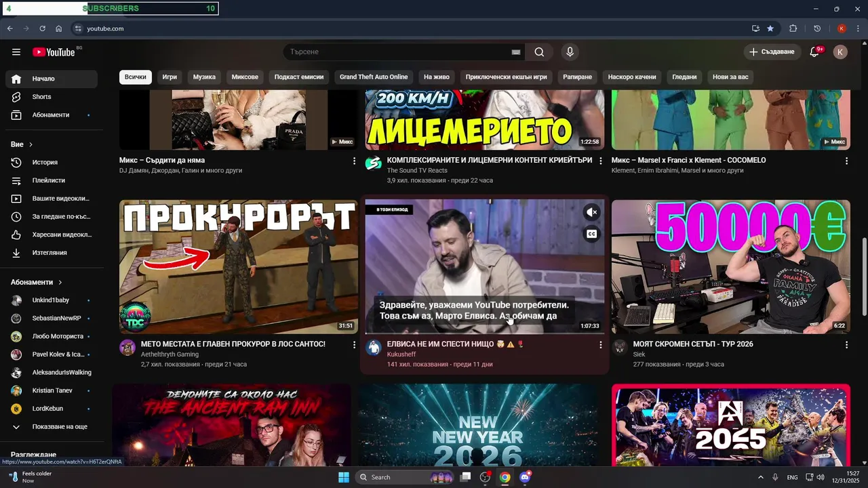Open the on-screen keyboard in search box
868x488 pixels.
pos(516,52)
